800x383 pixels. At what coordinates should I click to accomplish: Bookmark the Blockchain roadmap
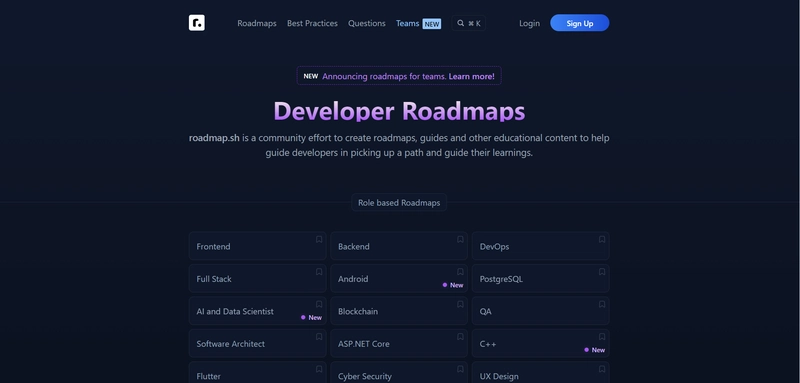[460, 304]
